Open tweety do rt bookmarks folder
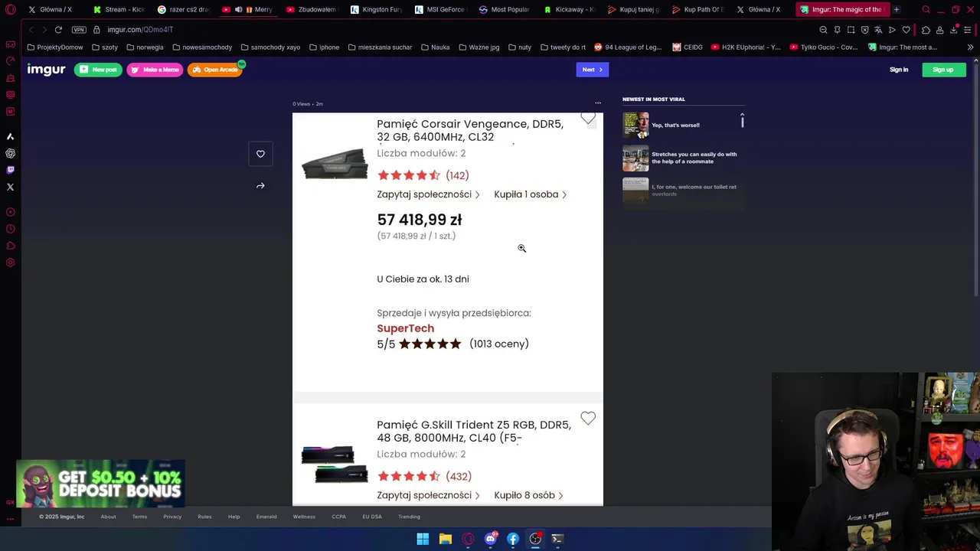 pyautogui.click(x=563, y=47)
